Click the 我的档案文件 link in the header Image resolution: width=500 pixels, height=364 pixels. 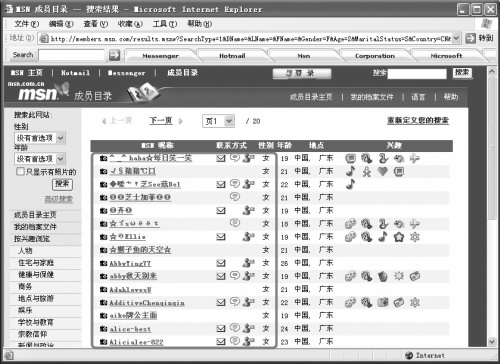[x=372, y=97]
